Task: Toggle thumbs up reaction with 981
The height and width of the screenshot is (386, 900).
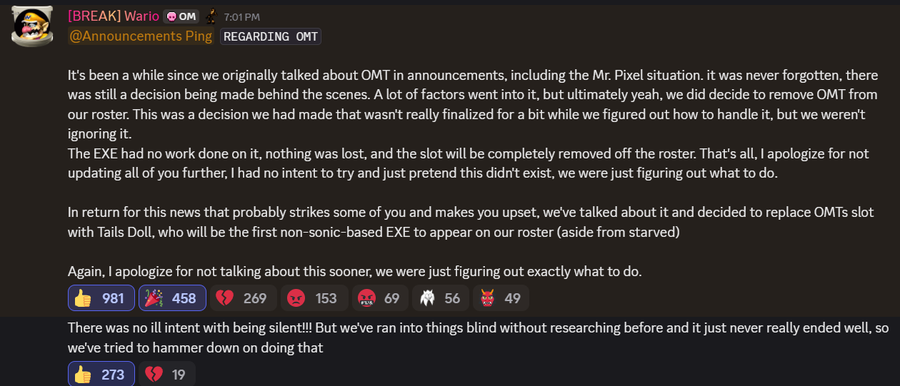Action: [102, 298]
